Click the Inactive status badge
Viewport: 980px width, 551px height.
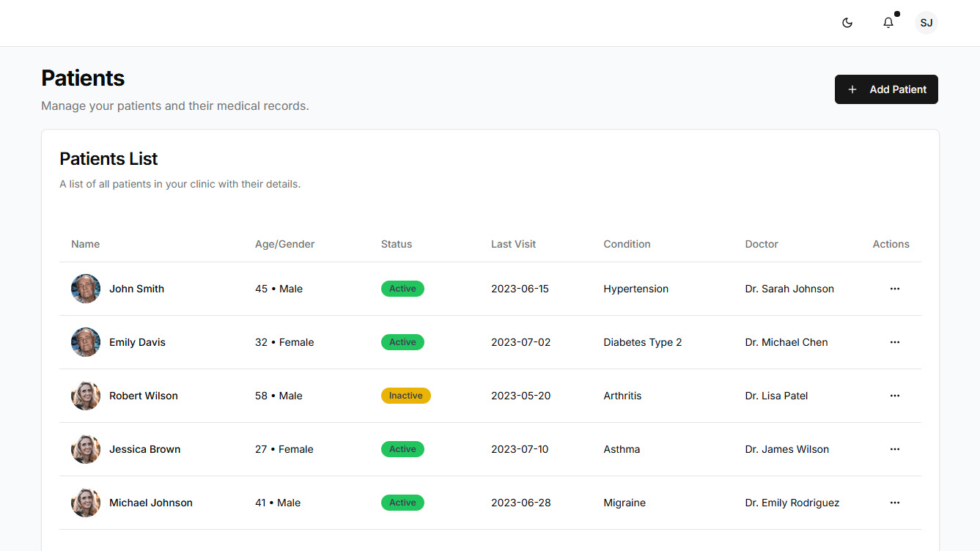click(x=405, y=396)
